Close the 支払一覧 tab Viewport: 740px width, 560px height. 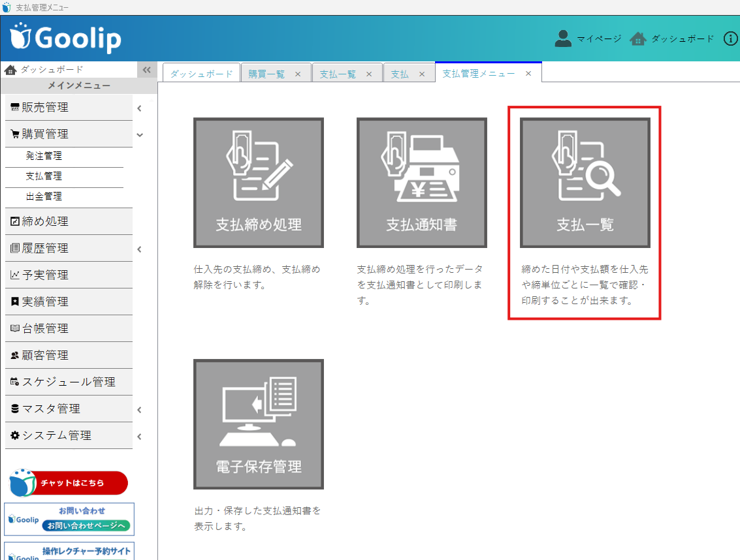click(x=369, y=74)
